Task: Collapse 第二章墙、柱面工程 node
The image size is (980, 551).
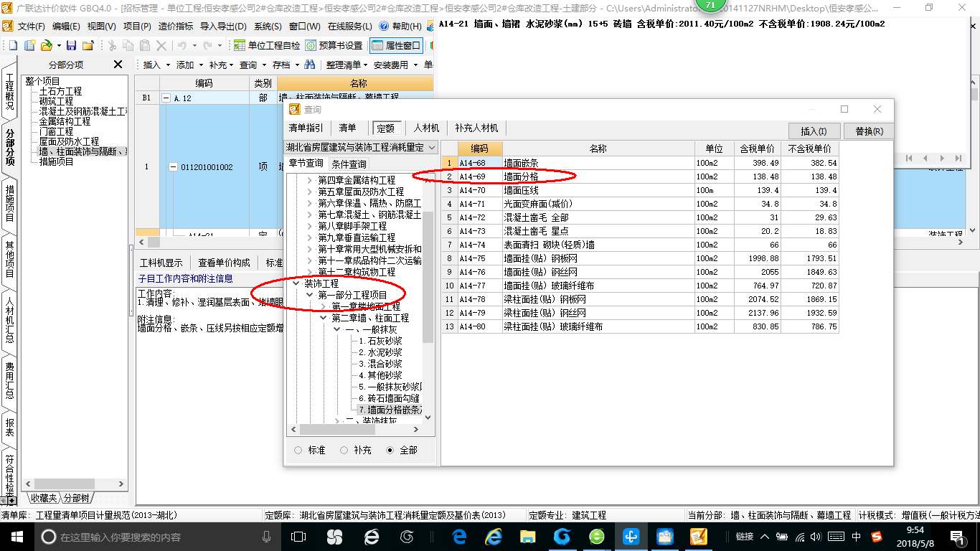Action: pyautogui.click(x=323, y=318)
